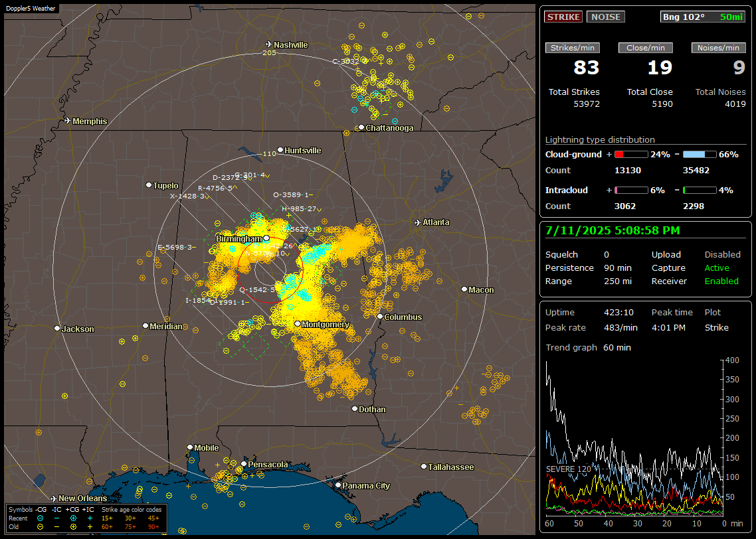Image resolution: width=756 pixels, height=539 pixels.
Task: Select the Birmingham city marker dot
Action: pyautogui.click(x=266, y=238)
